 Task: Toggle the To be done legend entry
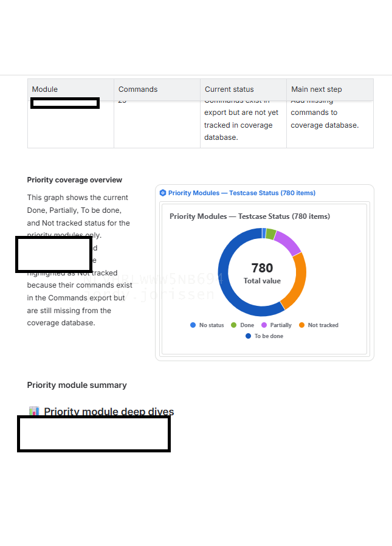coord(264,336)
